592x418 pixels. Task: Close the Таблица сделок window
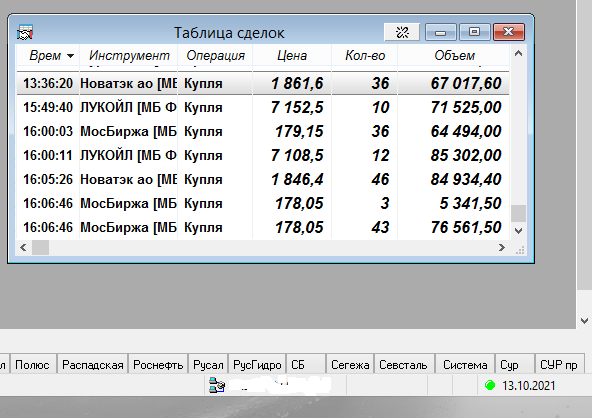point(509,32)
